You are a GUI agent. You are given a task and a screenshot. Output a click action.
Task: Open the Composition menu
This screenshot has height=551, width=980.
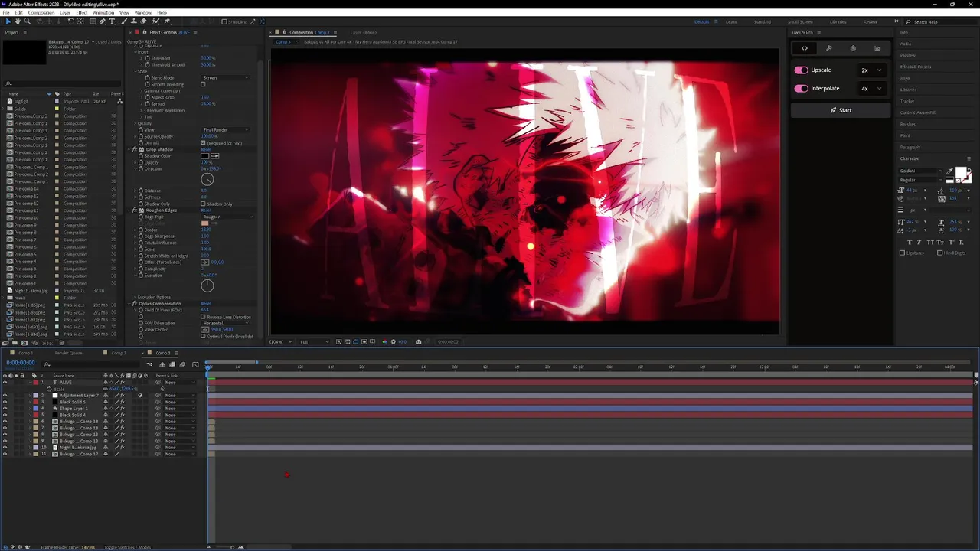41,13
